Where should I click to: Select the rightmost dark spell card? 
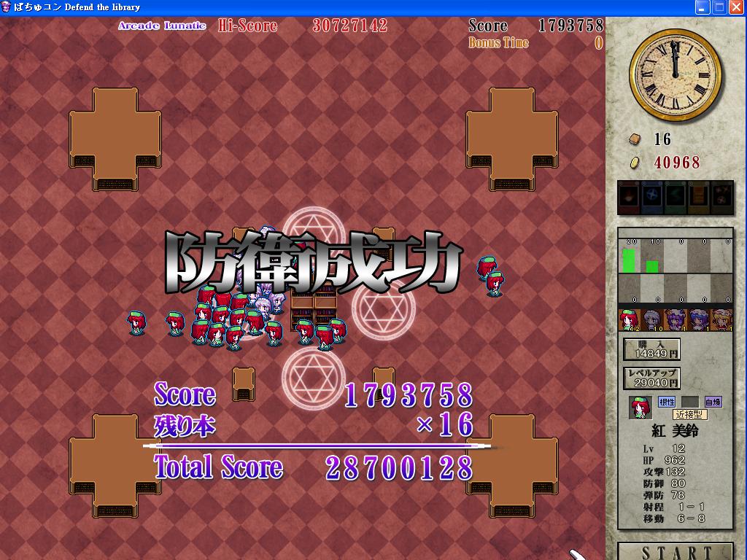pyautogui.click(x=721, y=197)
